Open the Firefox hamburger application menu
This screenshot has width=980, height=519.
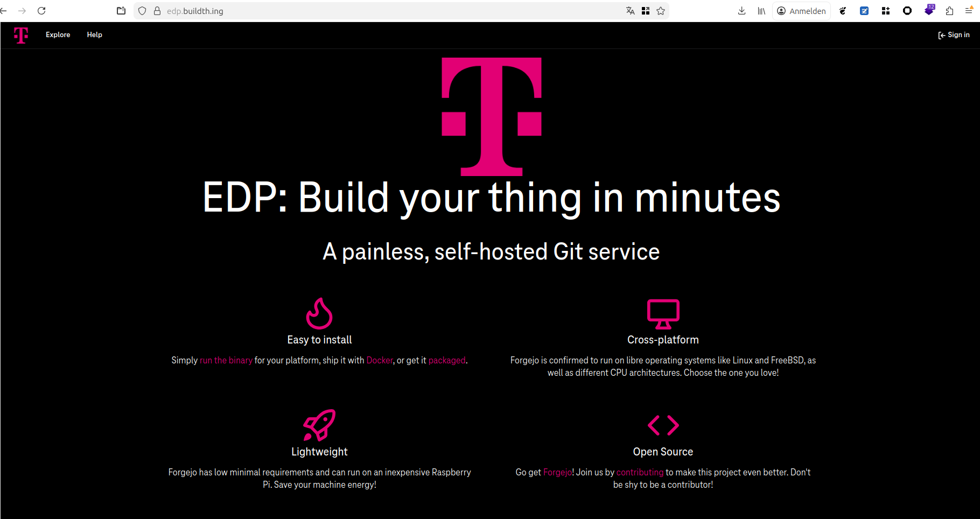click(x=969, y=11)
